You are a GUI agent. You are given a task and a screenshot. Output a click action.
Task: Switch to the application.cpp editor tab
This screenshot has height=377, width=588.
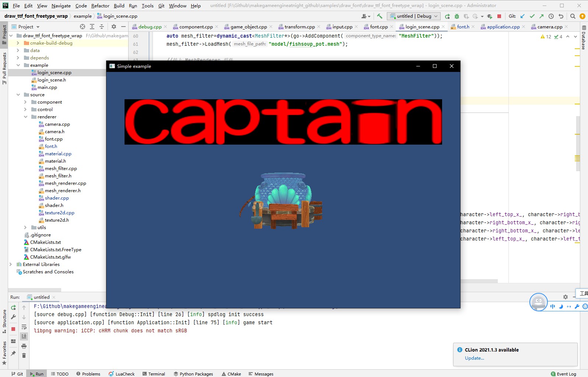pos(503,27)
